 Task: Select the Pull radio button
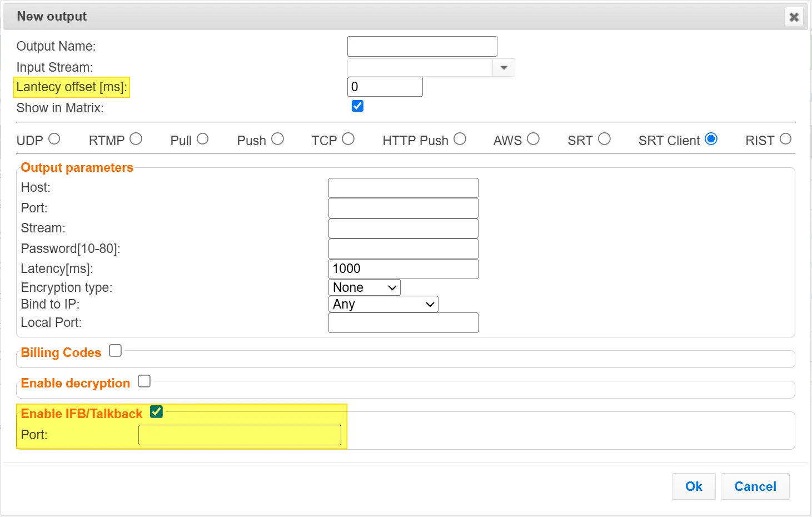[202, 139]
